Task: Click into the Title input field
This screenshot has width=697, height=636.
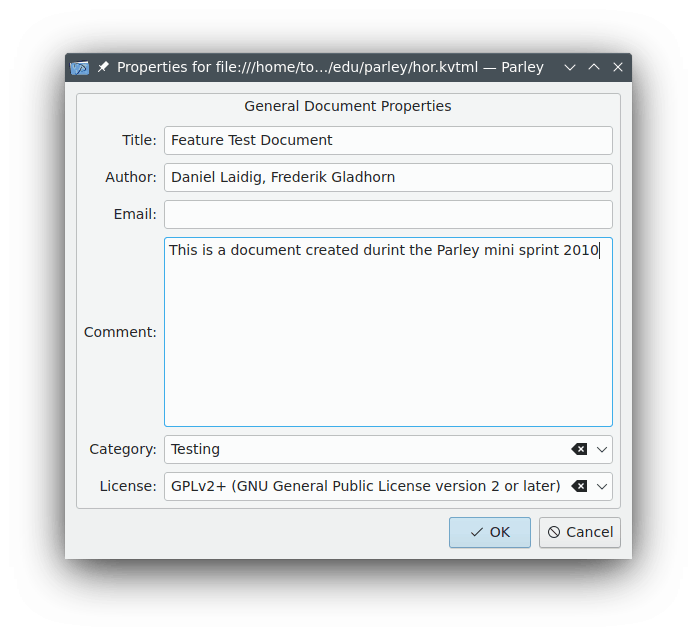Action: coord(389,140)
